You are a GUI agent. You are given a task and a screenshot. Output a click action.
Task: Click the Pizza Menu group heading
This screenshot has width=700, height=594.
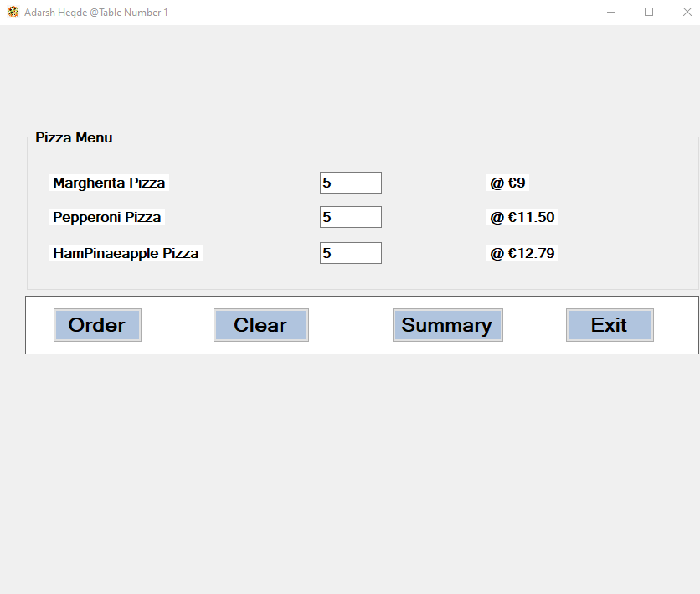click(74, 137)
